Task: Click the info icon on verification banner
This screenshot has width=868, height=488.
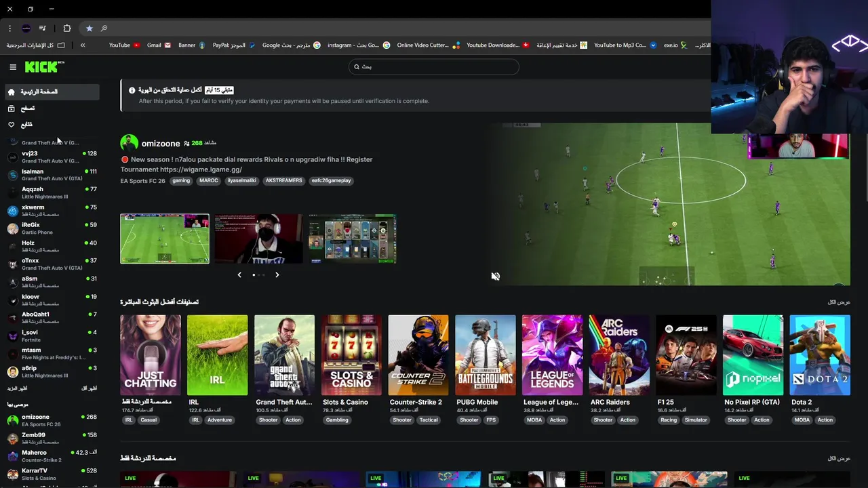Action: [132, 90]
